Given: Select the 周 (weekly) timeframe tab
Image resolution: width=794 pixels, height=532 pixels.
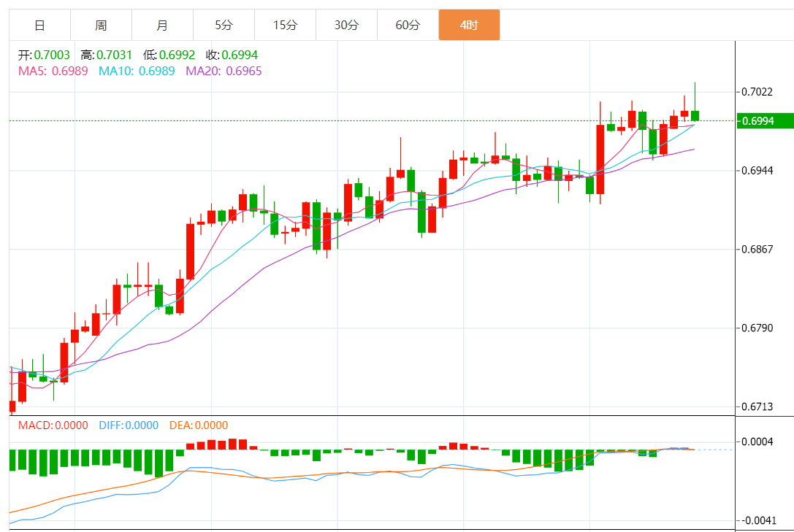Looking at the screenshot, I should click(x=101, y=26).
